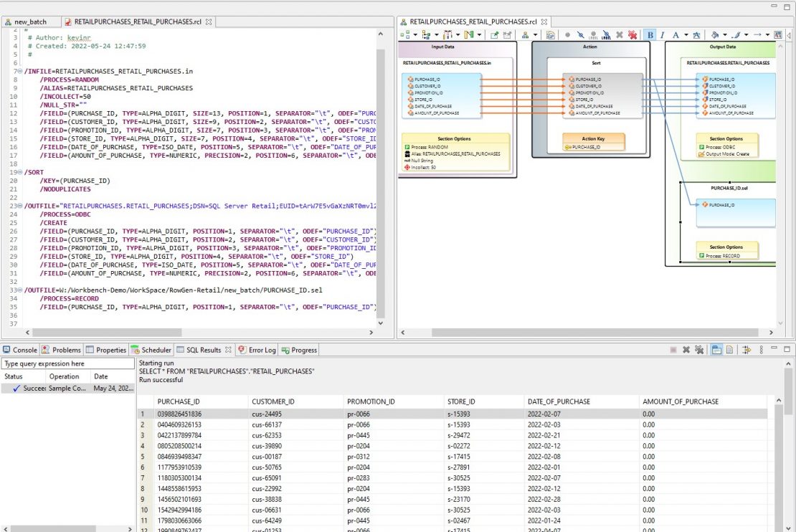Click the fill color paint bucket icon
The image size is (796, 532).
point(714,34)
